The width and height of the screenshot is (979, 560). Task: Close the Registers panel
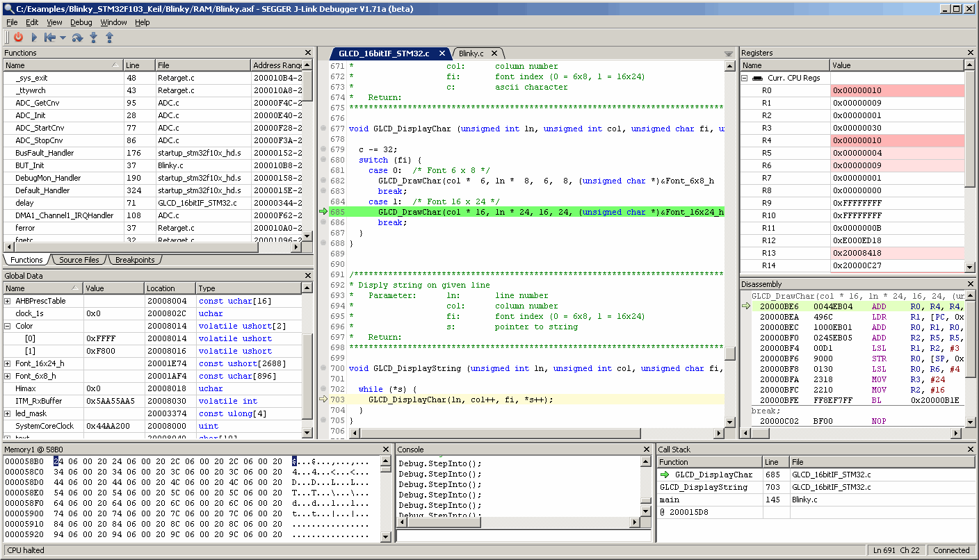click(x=971, y=53)
